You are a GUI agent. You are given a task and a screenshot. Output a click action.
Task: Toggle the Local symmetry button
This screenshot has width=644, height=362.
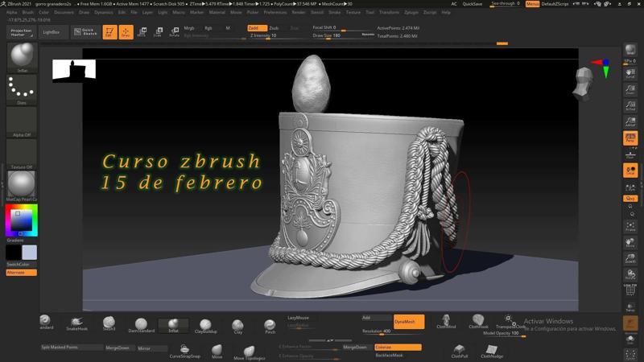pyautogui.click(x=630, y=171)
